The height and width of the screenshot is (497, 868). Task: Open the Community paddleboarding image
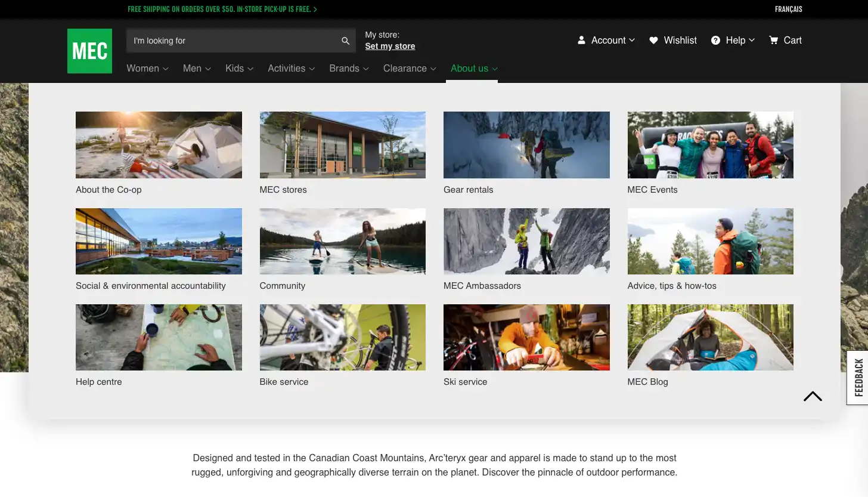tap(343, 241)
